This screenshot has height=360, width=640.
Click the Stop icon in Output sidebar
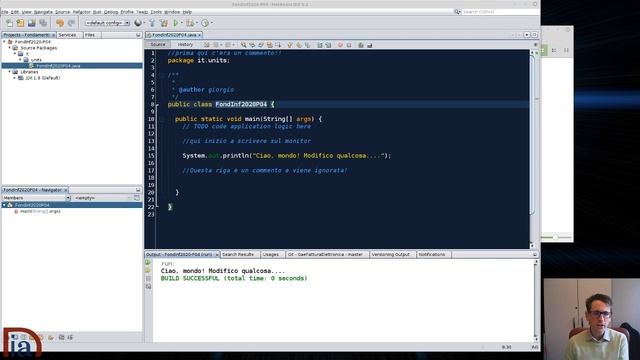[148, 278]
